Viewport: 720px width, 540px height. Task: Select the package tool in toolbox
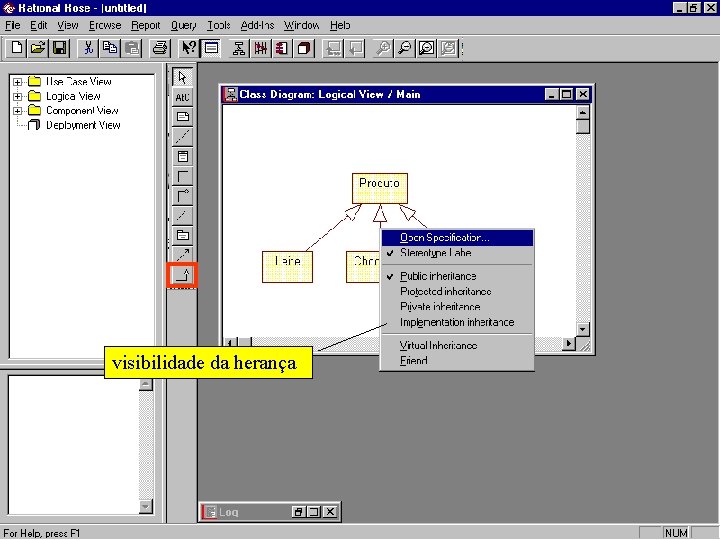[182, 235]
